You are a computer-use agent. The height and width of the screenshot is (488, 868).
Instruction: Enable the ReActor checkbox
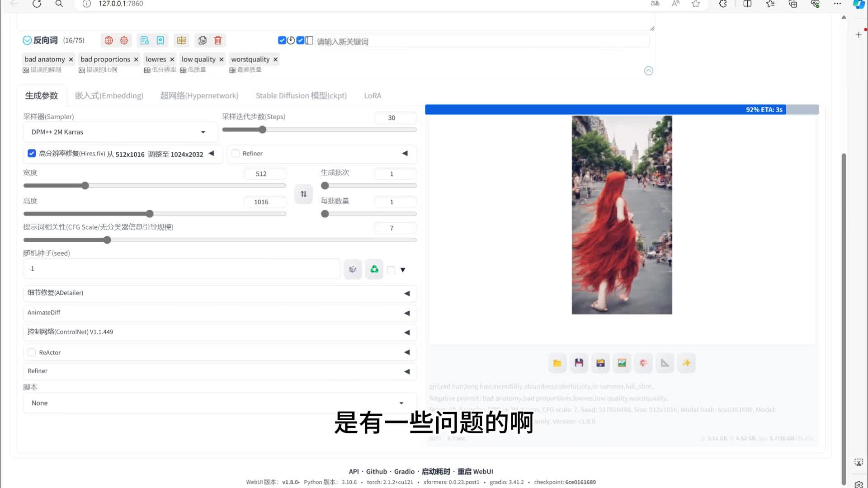[32, 352]
